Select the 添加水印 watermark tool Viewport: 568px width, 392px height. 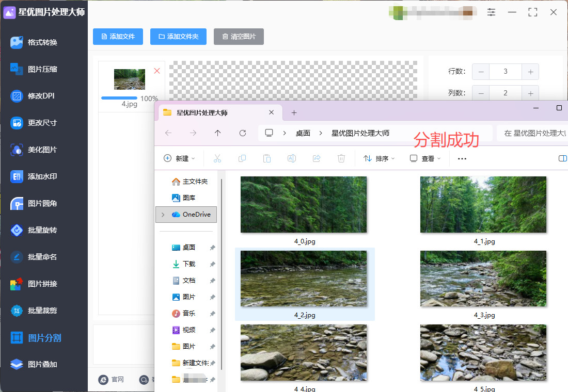coord(42,176)
